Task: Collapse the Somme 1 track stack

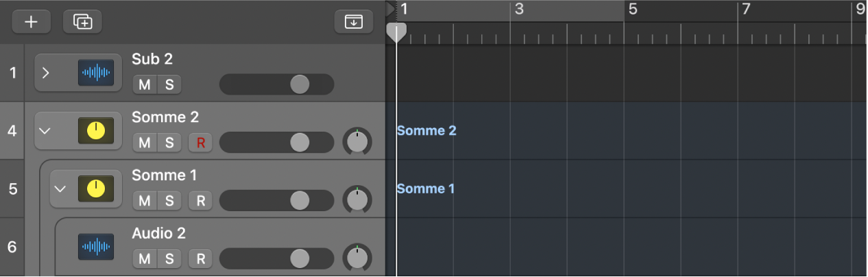Action: pyautogui.click(x=60, y=188)
